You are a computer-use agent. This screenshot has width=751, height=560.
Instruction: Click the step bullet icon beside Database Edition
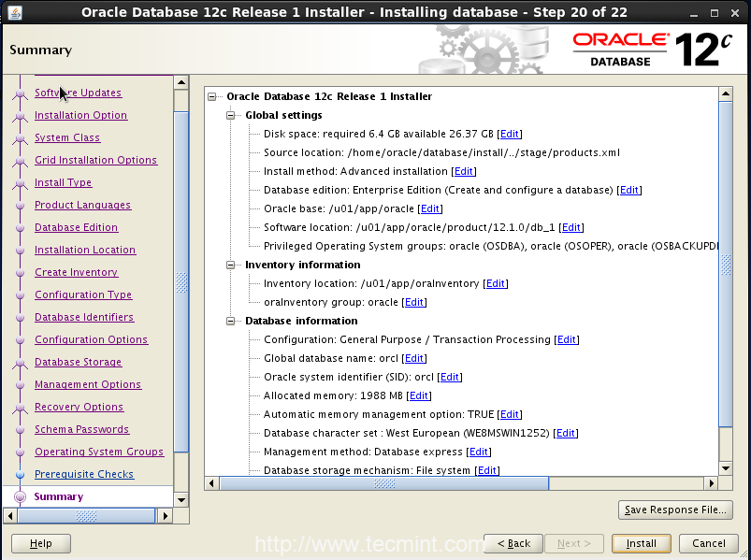click(20, 228)
